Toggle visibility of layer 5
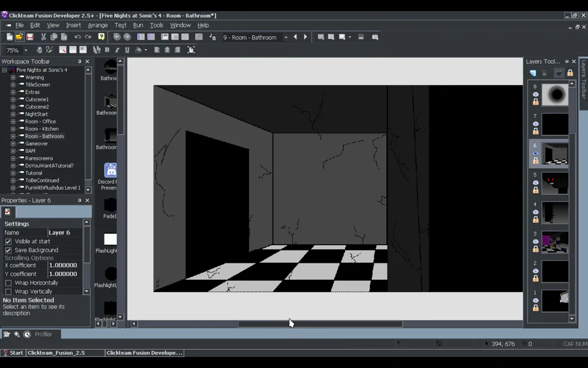Viewport: 588px width, 368px height. point(536,182)
